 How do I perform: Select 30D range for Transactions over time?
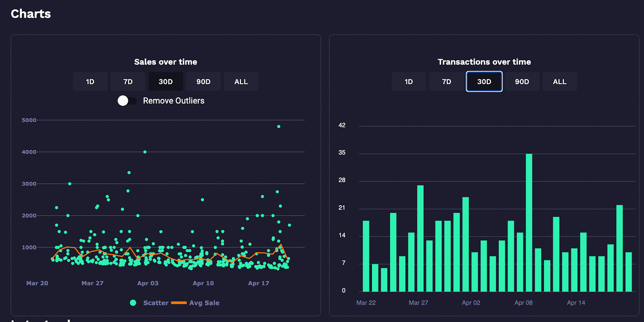tap(484, 81)
